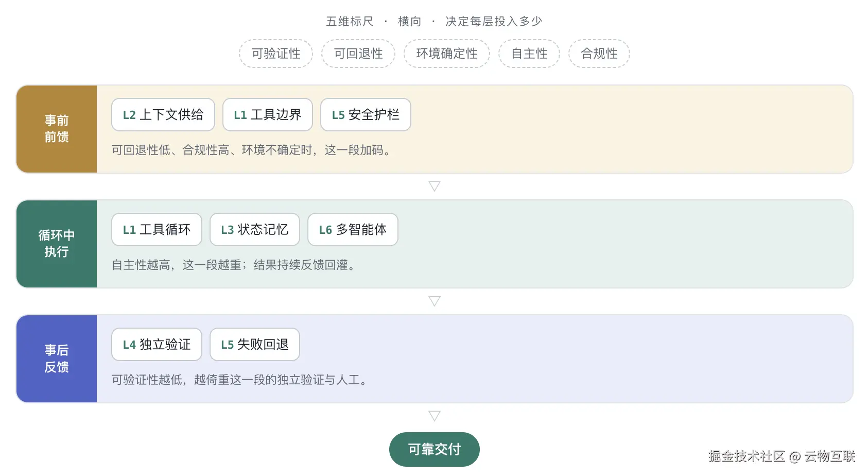This screenshot has width=868, height=476.
Task: Click the down arrow above 可靠交付 button
Action: click(435, 416)
